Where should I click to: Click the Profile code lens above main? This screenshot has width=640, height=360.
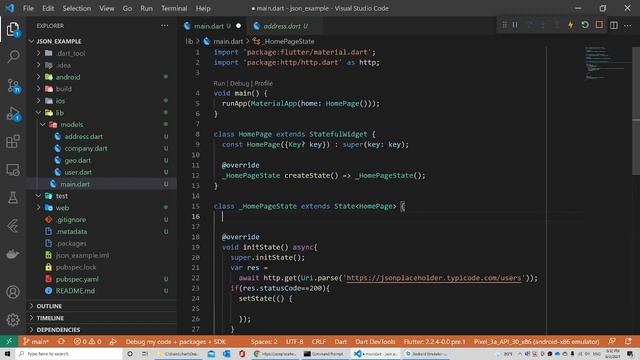coord(263,83)
